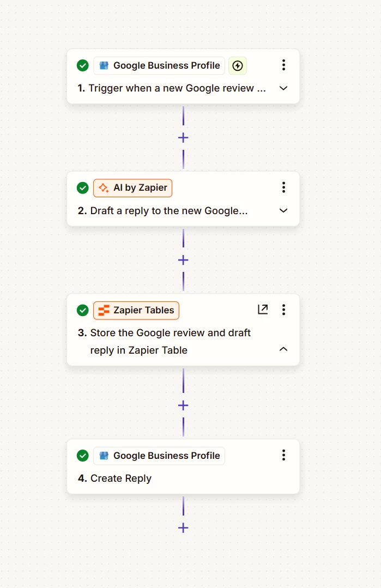Open three-dot menu on step 1 trigger
381x588 pixels.
(x=283, y=65)
